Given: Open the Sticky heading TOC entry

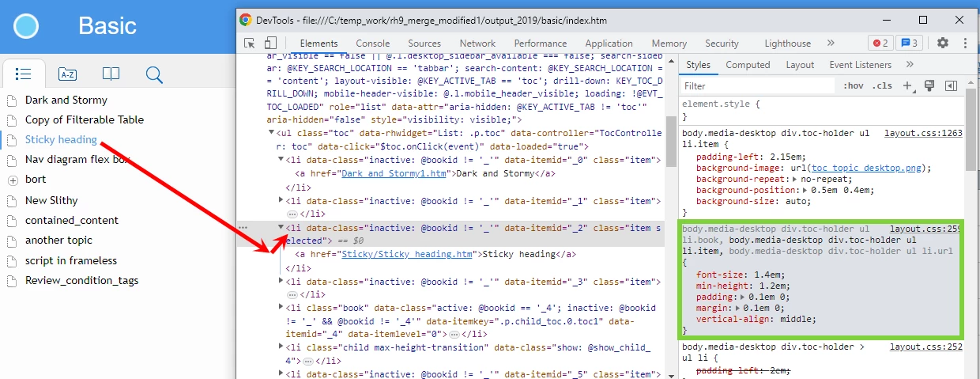Looking at the screenshot, I should pos(61,140).
